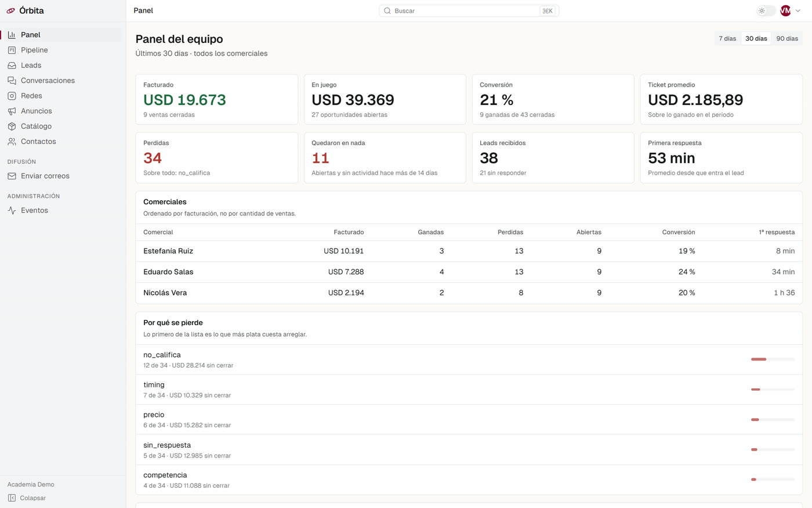This screenshot has width=812, height=508.
Task: Click the VM user avatar
Action: tap(785, 10)
